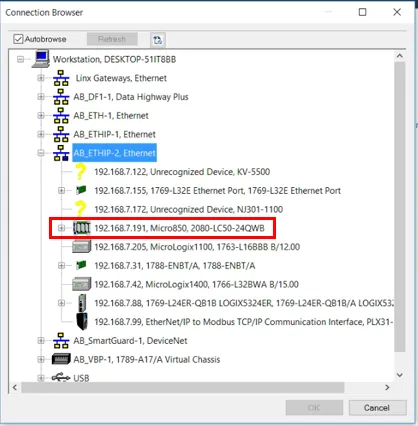Toggle the Autobrowse checkbox
The image size is (418, 426).
coord(18,39)
